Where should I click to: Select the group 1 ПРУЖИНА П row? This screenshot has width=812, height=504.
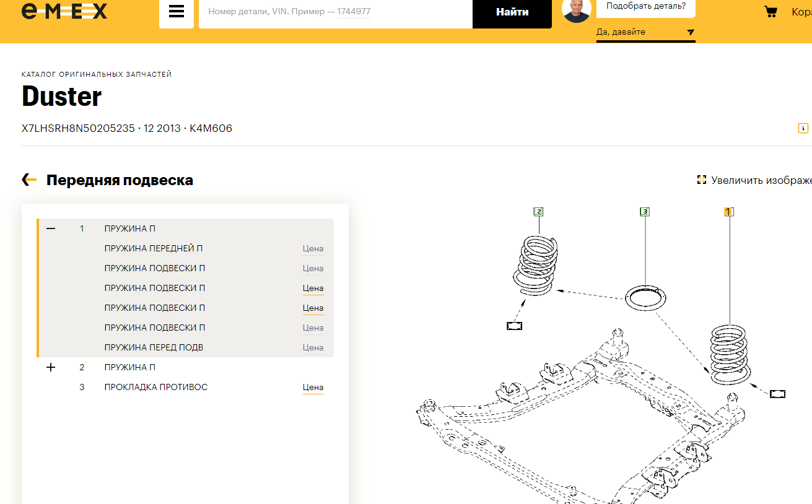[186, 228]
